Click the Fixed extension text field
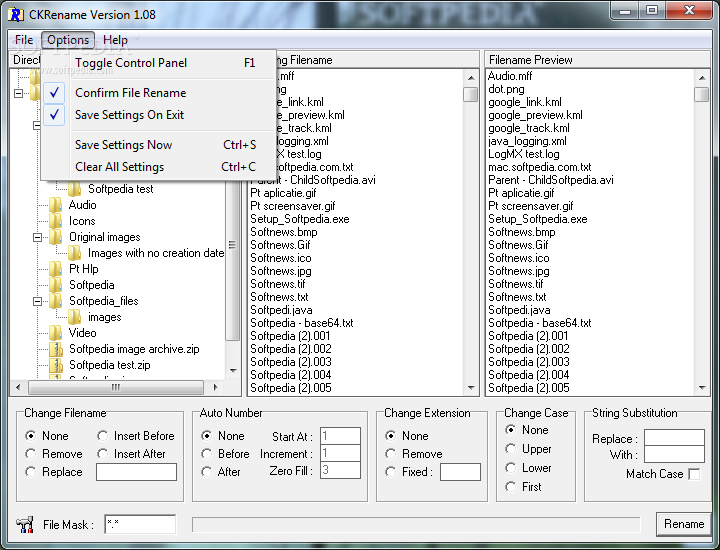The width and height of the screenshot is (720, 550). 460,472
